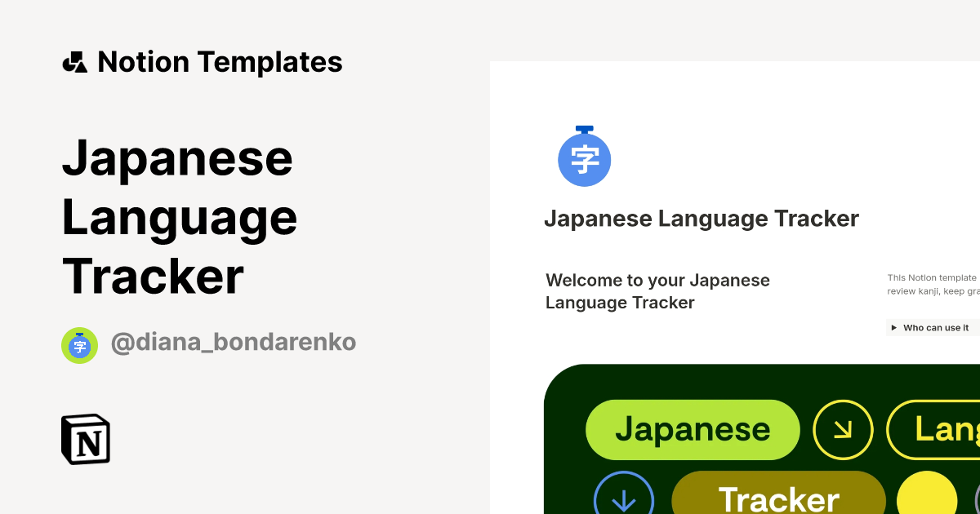
Task: Click the 'Welcome to your Japanese Language Tracker' heading
Action: [x=657, y=291]
